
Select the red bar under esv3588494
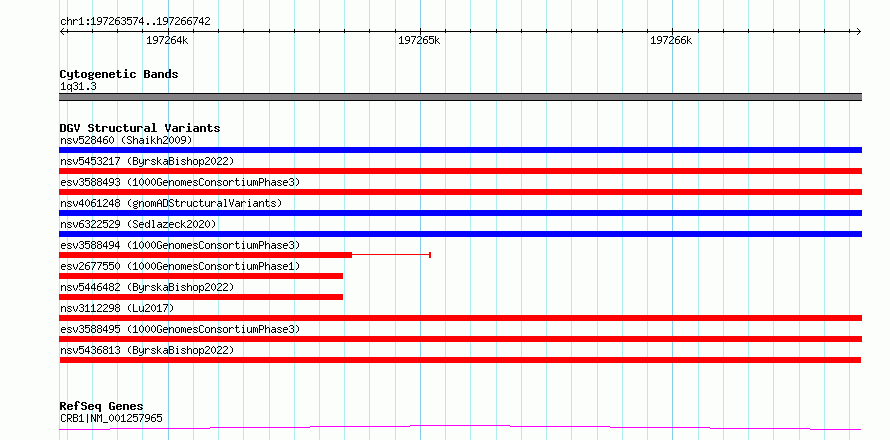click(x=205, y=255)
